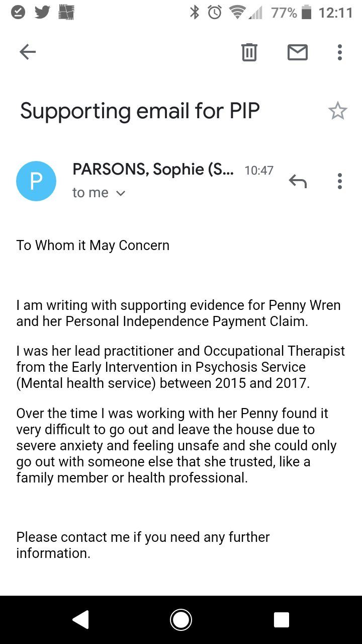Star the email 'Supporting email for PIP'

pos(338,110)
